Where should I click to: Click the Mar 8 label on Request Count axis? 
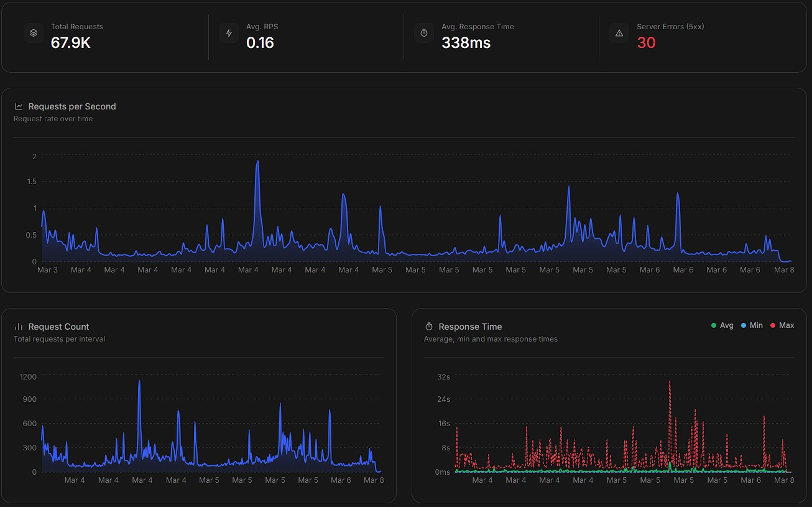(374, 480)
